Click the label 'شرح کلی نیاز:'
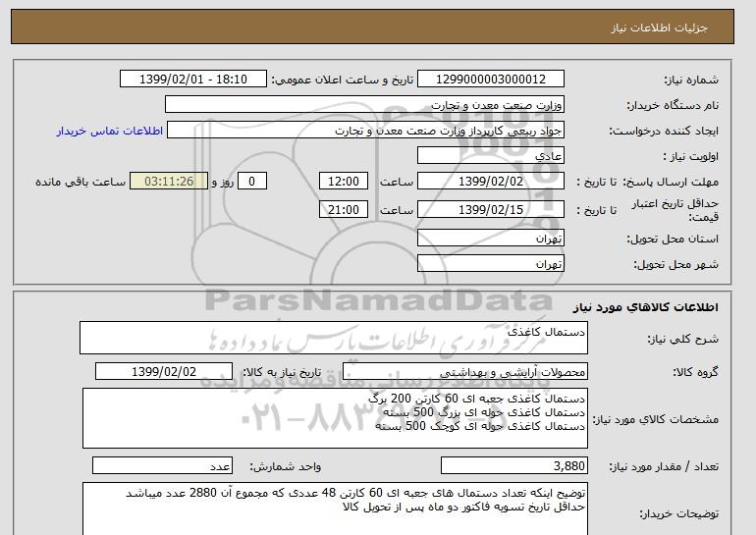The height and width of the screenshot is (535, 756). (x=682, y=339)
